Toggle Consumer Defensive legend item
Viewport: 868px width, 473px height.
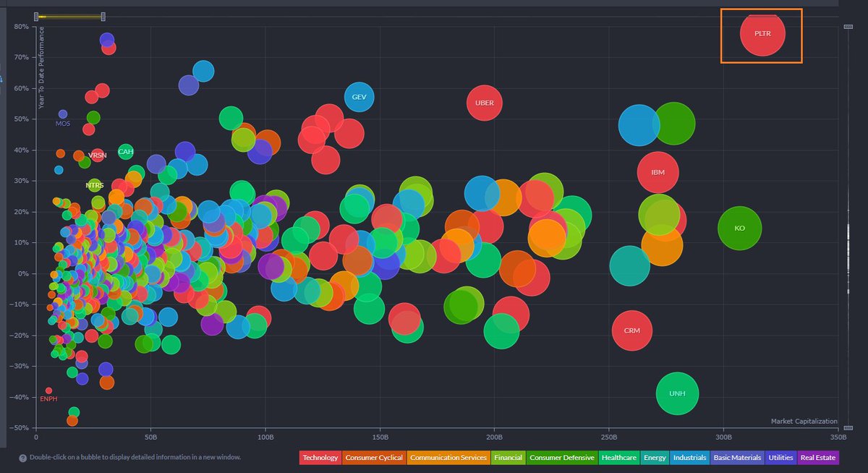coord(562,458)
